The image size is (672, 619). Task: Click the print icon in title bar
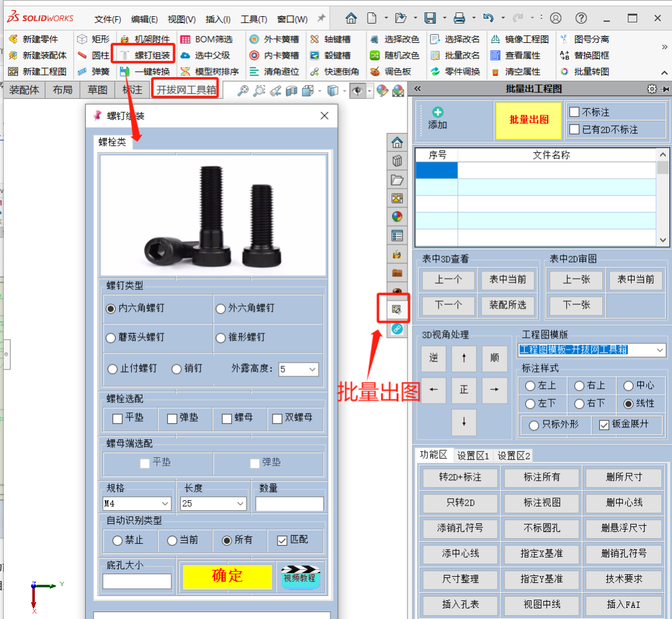click(459, 18)
